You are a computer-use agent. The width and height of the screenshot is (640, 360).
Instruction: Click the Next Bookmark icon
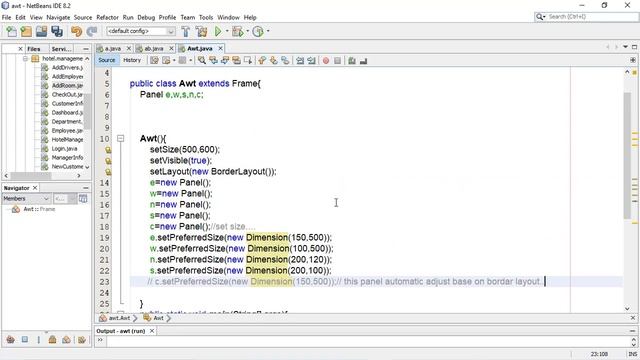(273, 60)
